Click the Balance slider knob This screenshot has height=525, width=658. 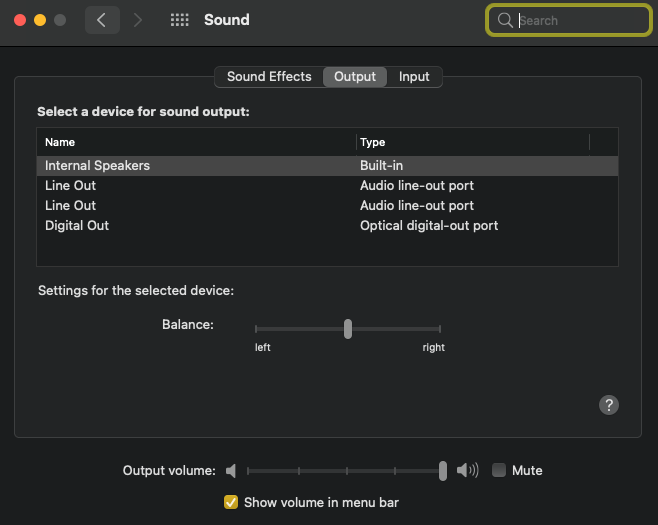tap(347, 328)
